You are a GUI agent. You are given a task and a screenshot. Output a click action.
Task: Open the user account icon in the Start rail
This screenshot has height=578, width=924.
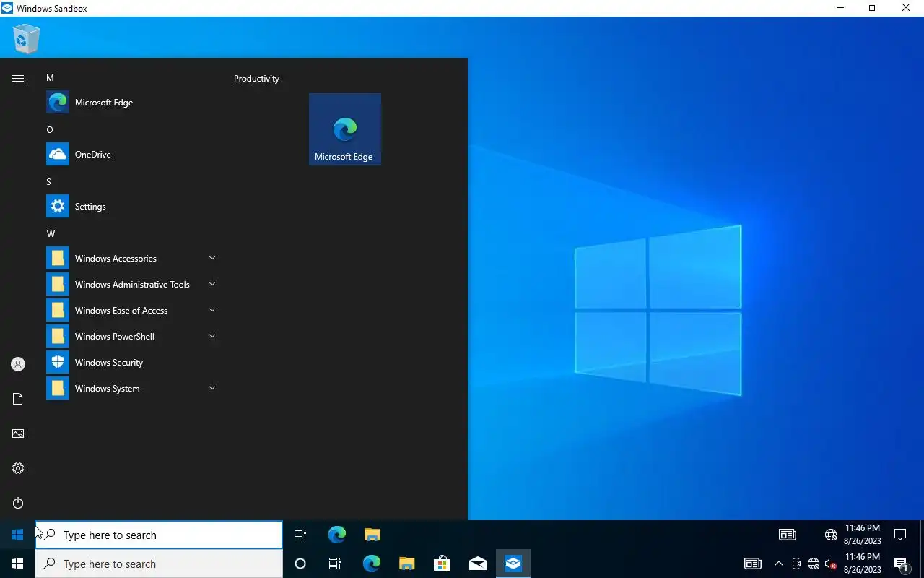click(x=18, y=364)
